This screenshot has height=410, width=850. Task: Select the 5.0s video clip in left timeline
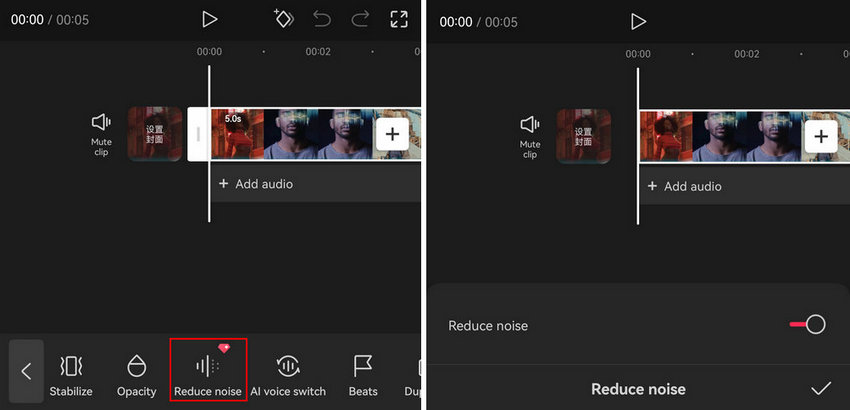tap(315, 134)
